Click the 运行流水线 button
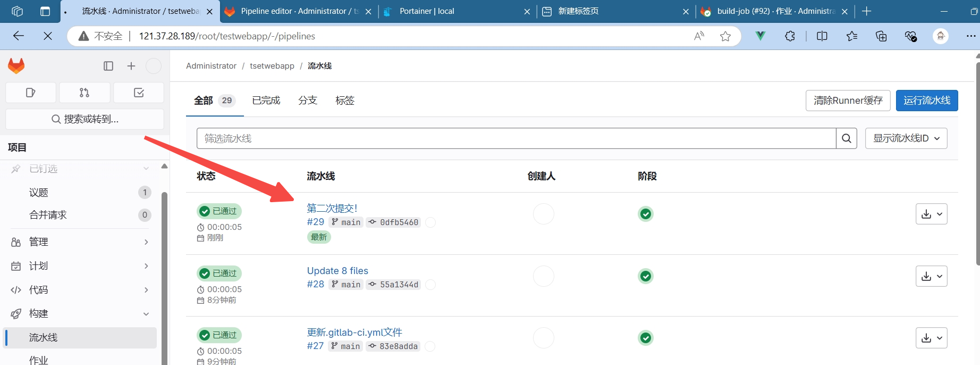980x365 pixels. (927, 101)
